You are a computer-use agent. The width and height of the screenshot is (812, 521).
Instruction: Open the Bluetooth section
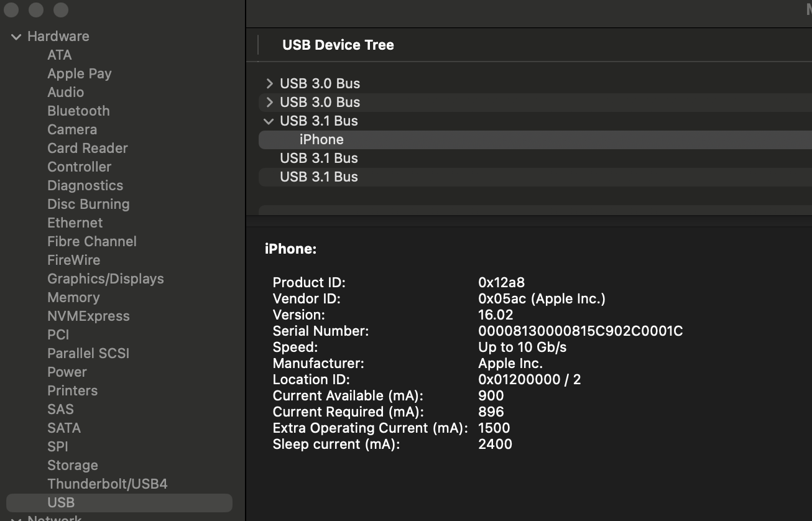[x=78, y=111]
